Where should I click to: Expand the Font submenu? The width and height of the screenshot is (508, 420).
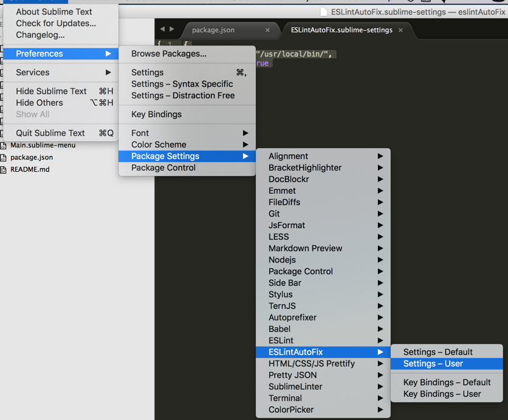tap(187, 133)
